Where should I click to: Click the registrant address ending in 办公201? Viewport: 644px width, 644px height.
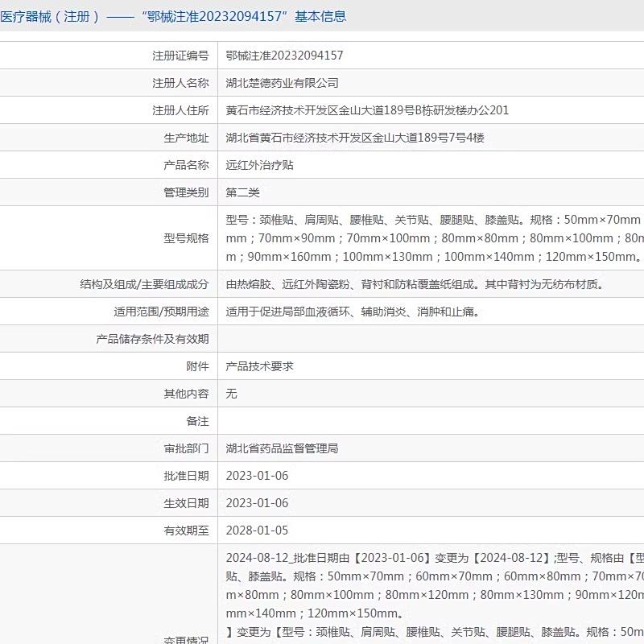click(x=367, y=110)
